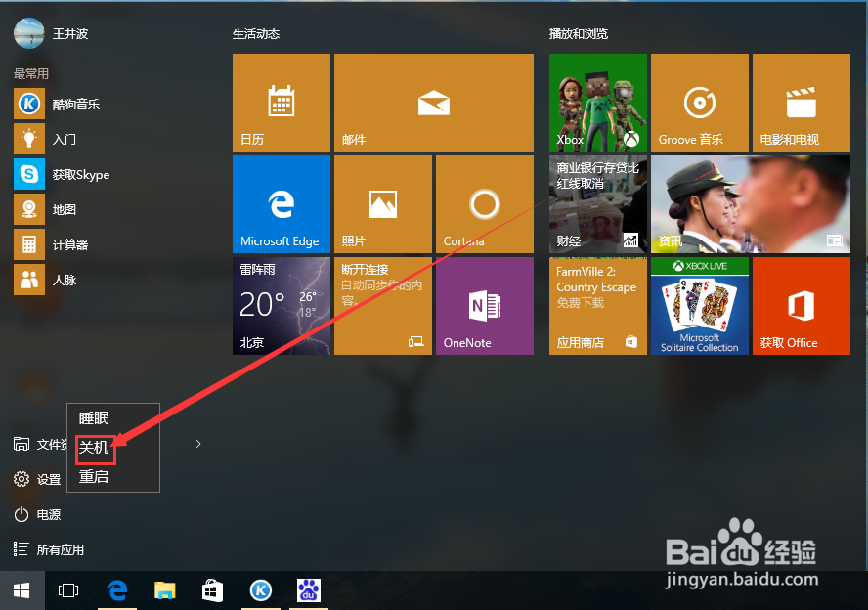Launch the Microsoft Edge tile
Viewport: 868px width, 610px height.
[x=282, y=204]
